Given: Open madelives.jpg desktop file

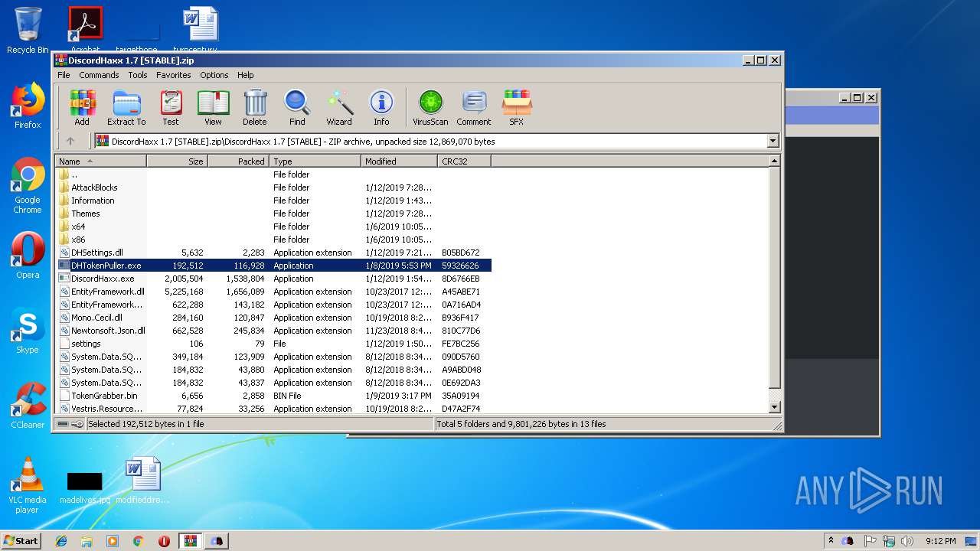Looking at the screenshot, I should (84, 487).
